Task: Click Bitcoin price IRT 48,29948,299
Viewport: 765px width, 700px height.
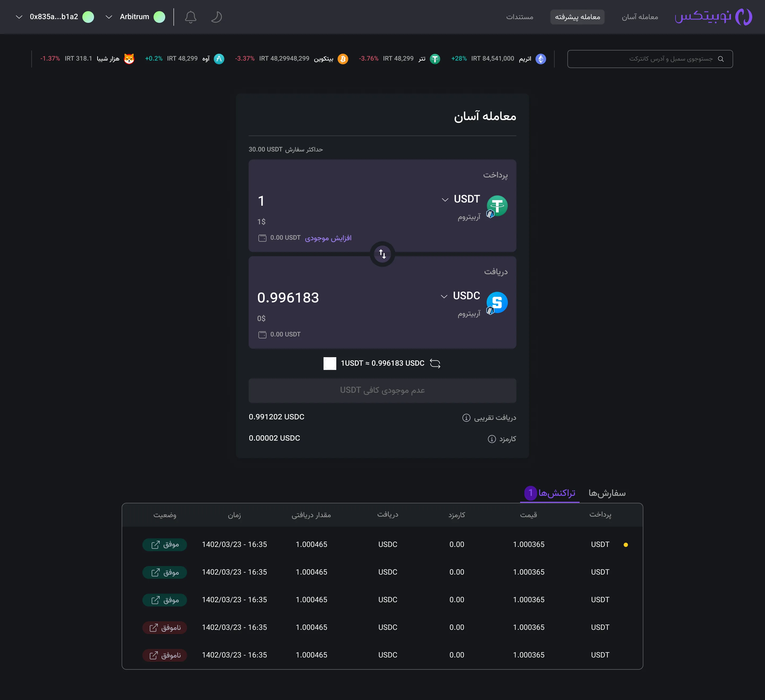Action: click(x=284, y=58)
